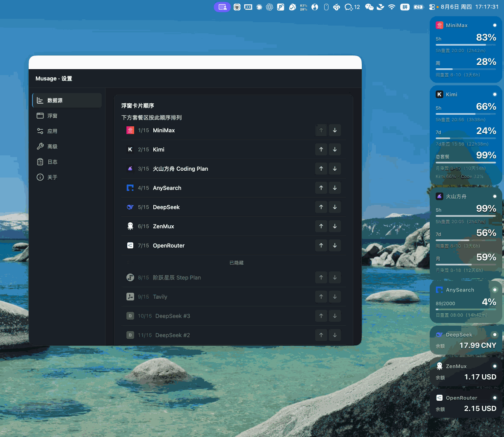Click the OpenRouter logo in the order list
Screen dimensions: 504x437
130,245
